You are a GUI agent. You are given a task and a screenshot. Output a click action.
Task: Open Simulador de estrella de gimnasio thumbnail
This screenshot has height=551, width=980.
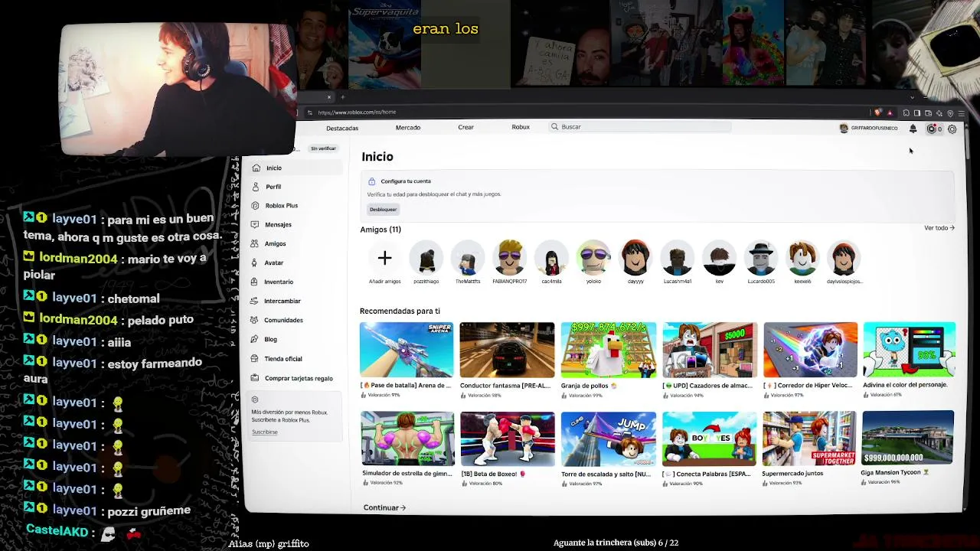pos(407,439)
